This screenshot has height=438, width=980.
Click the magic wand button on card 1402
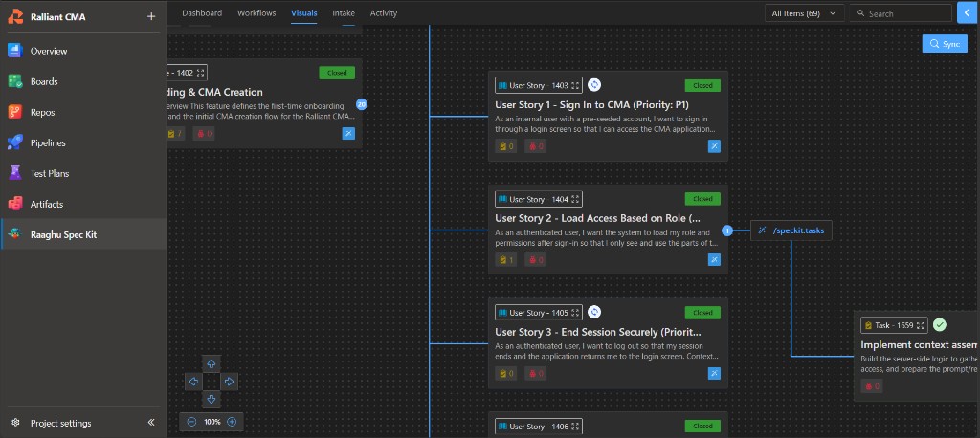coord(348,133)
